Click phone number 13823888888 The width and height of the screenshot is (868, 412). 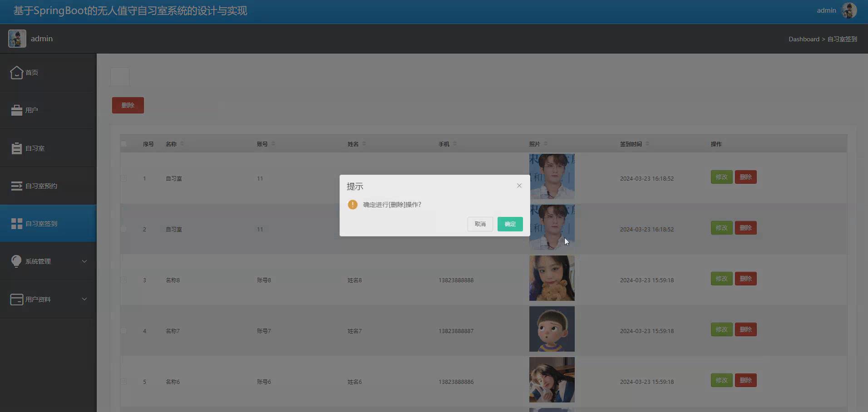[x=456, y=280]
